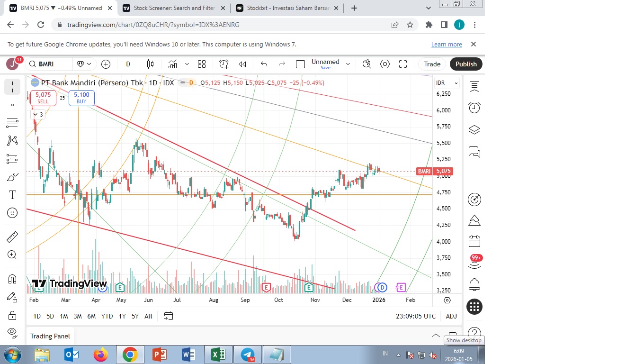Select the Trend Line drawing tool
The image size is (644, 364).
pos(12,105)
